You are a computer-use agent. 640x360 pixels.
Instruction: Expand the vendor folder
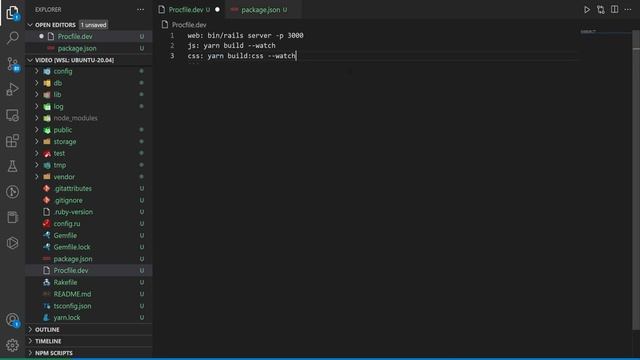pyautogui.click(x=64, y=177)
